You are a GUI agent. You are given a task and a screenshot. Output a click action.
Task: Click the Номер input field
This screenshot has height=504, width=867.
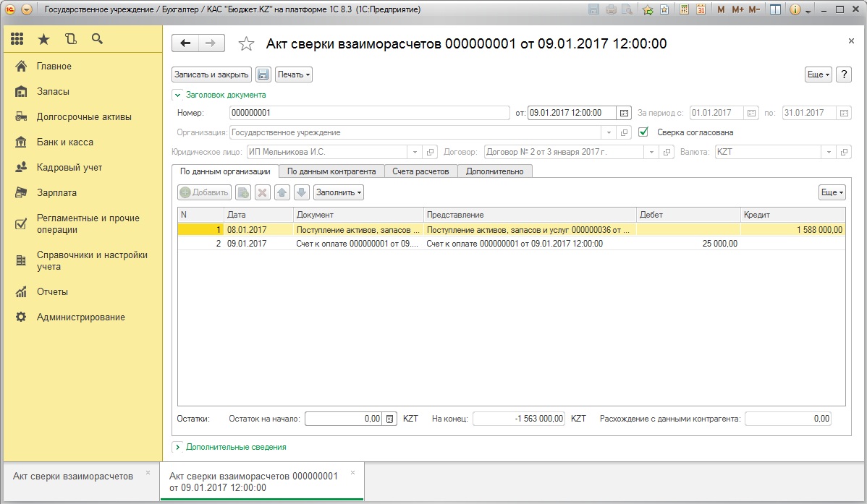click(369, 113)
